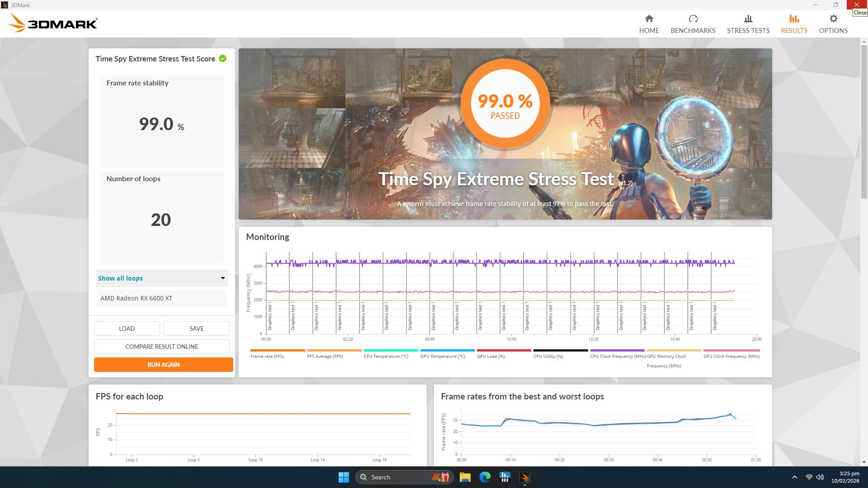Viewport: 868px width, 488px height.
Task: Click the "Time Spy Extreme Stress Test" banner title
Action: [496, 179]
